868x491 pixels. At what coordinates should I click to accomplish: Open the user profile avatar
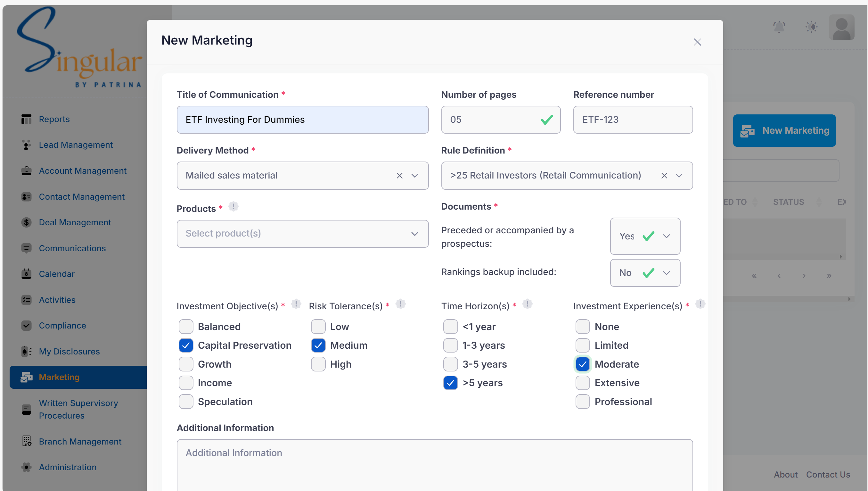(841, 27)
